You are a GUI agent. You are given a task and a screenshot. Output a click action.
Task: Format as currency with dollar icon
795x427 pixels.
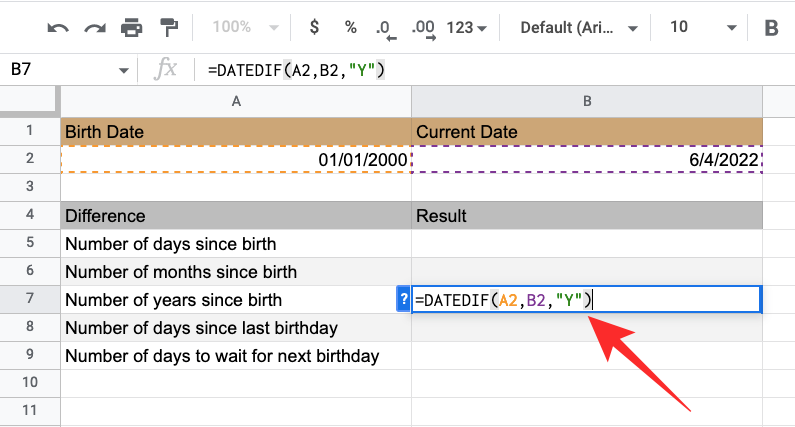pyautogui.click(x=313, y=27)
